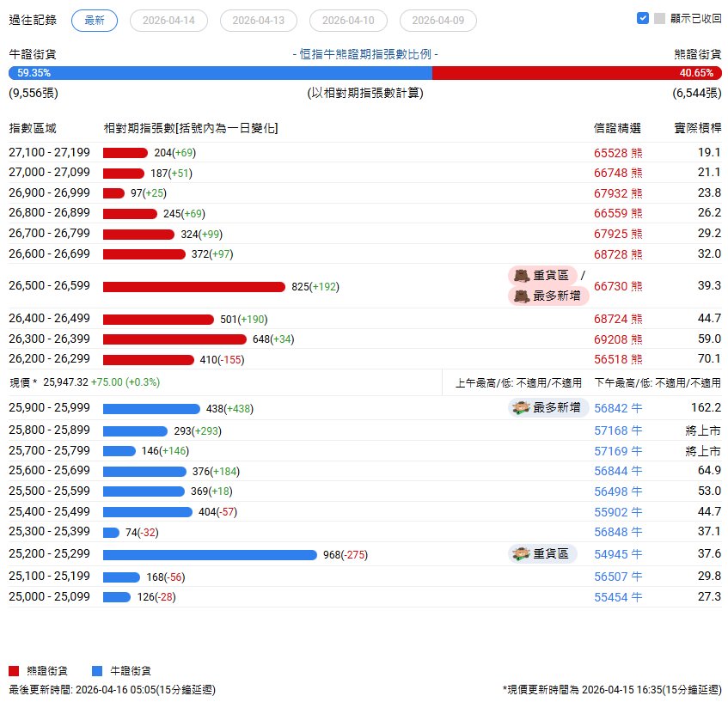Open the 2026-04-13 record

point(259,21)
